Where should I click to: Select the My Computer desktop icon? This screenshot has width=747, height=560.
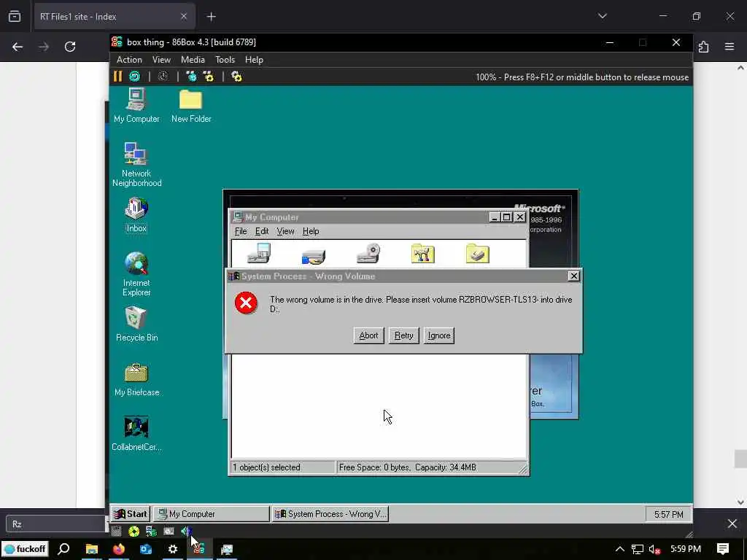pyautogui.click(x=136, y=106)
